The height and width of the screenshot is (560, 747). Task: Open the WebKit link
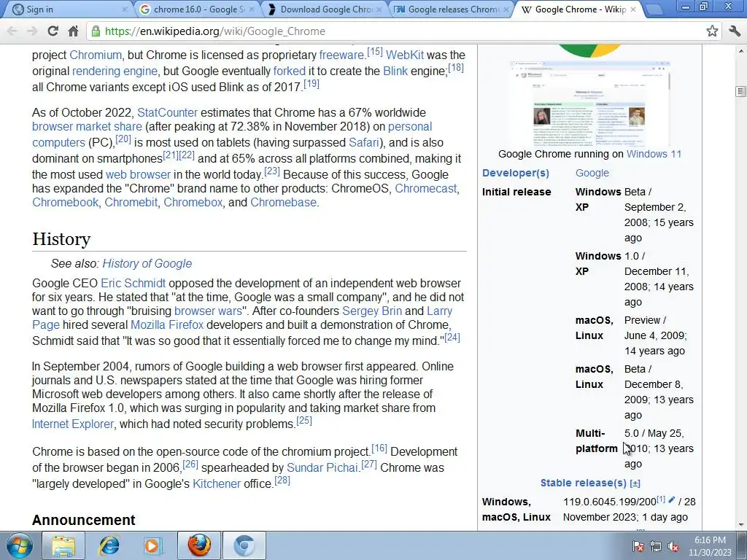click(404, 55)
